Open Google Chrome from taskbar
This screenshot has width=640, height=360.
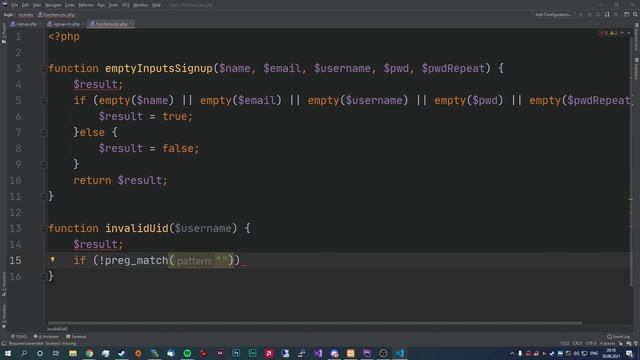point(89,353)
